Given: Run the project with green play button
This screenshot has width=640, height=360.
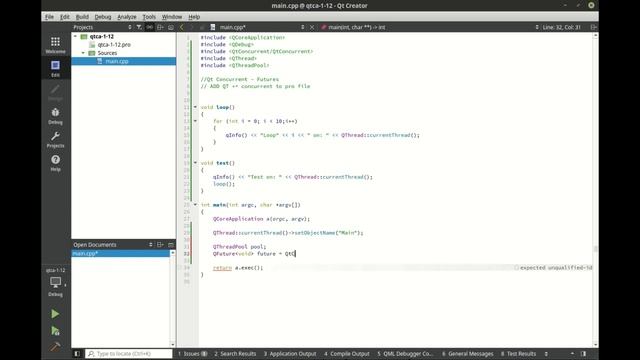Looking at the screenshot, I should 55,313.
